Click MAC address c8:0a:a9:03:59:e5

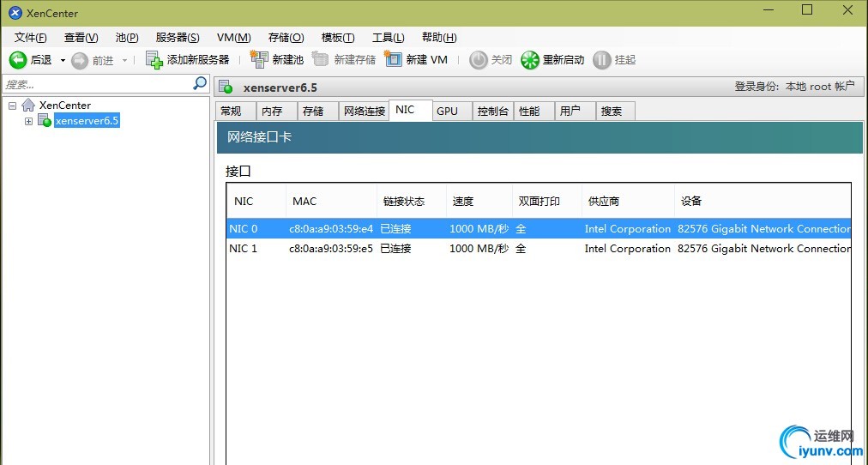pyautogui.click(x=331, y=249)
